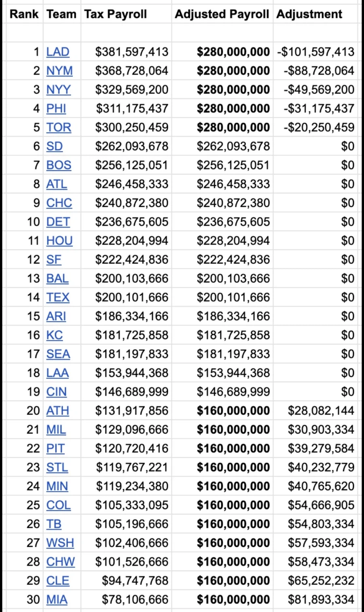Screen dimensions: 364x612
Task: Open the MIA team link
Action: pos(57,599)
